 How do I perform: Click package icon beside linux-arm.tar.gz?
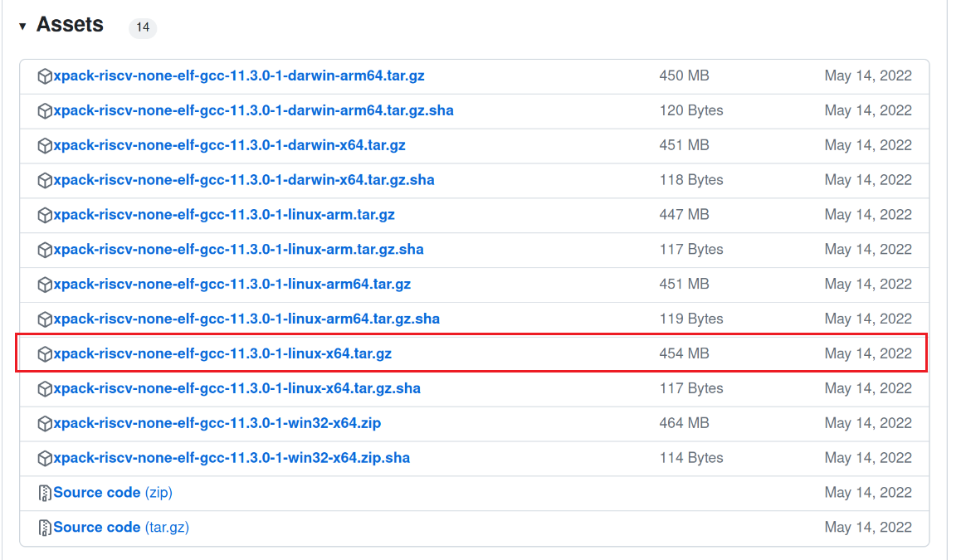tap(45, 215)
